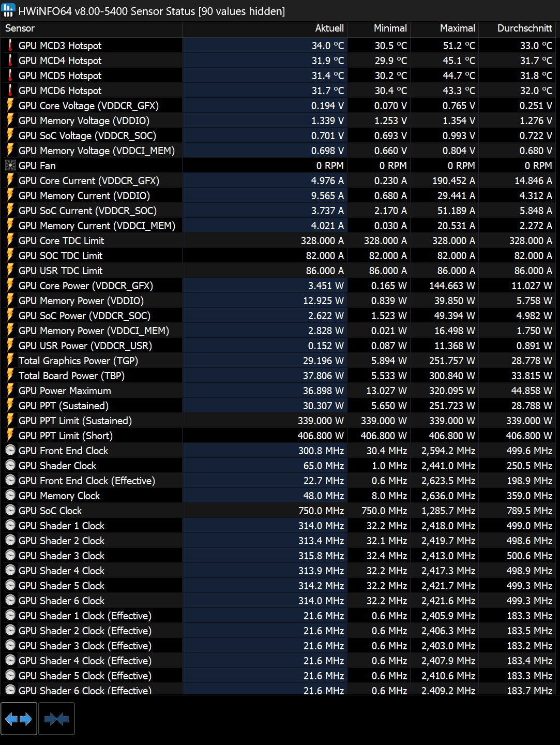Click the HWiNFO64 app icon in title bar

8,10
